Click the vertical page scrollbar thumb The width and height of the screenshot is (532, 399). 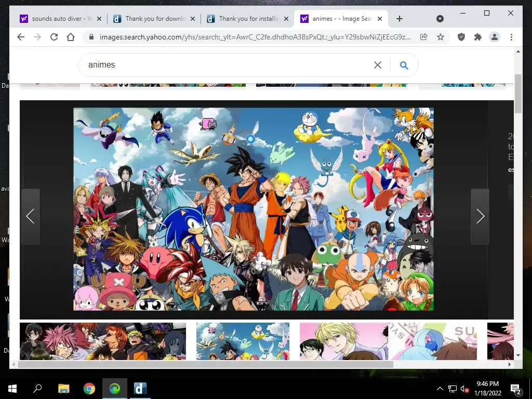coord(518,94)
